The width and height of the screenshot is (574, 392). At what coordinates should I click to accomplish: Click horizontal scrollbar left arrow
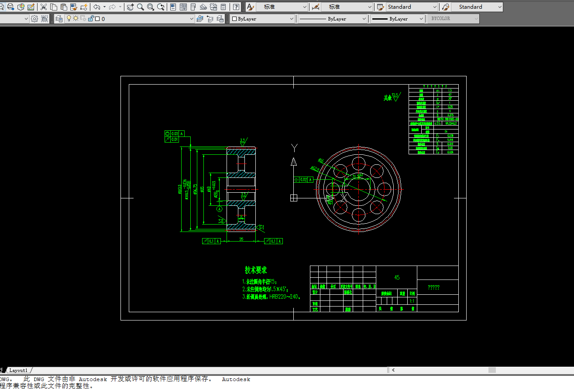pyautogui.click(x=394, y=370)
